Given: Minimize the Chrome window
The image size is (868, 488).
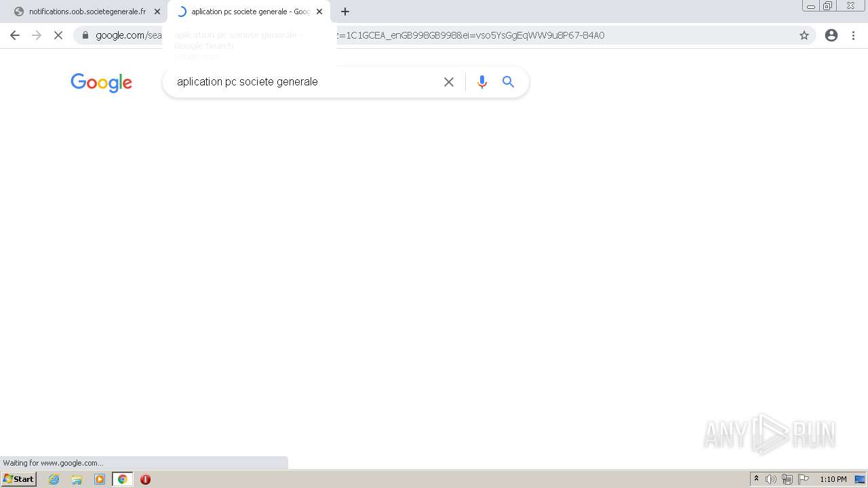Looking at the screenshot, I should tap(811, 6).
